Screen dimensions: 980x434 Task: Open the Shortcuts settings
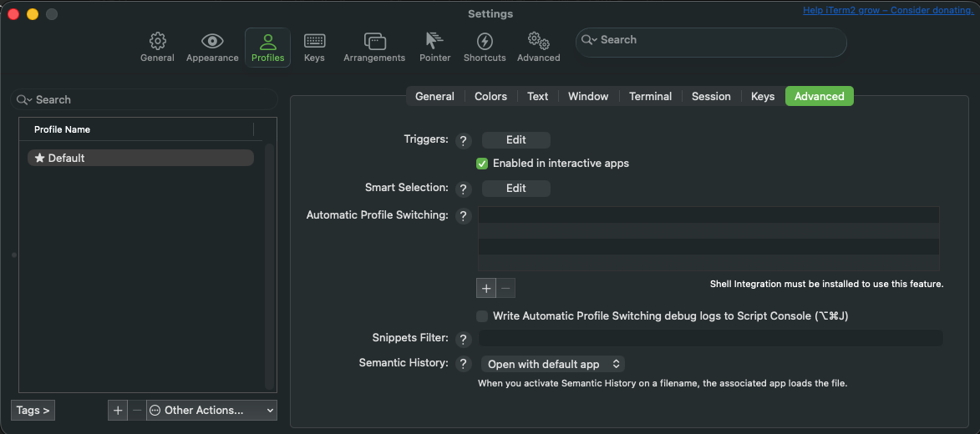[x=485, y=48]
